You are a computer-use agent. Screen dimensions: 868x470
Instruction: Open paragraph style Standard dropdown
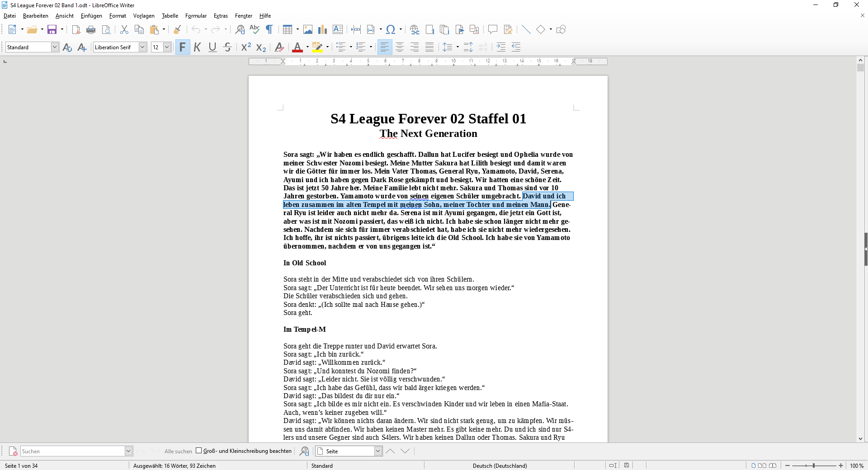[55, 47]
